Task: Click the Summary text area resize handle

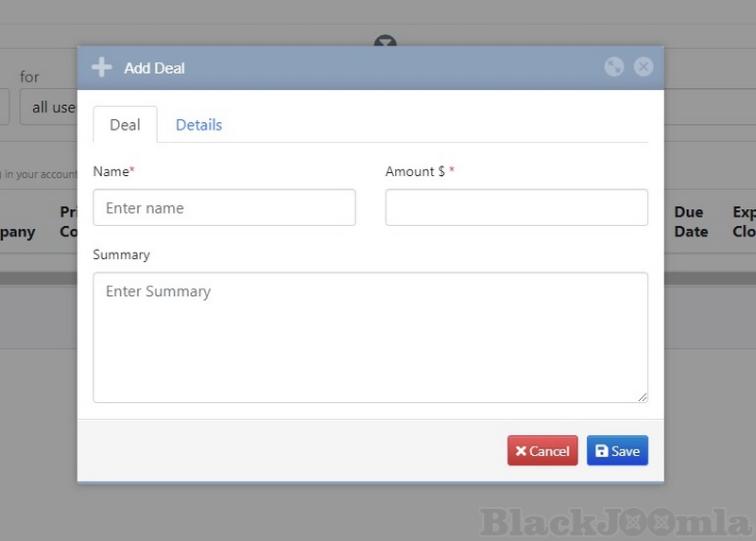Action: click(643, 397)
